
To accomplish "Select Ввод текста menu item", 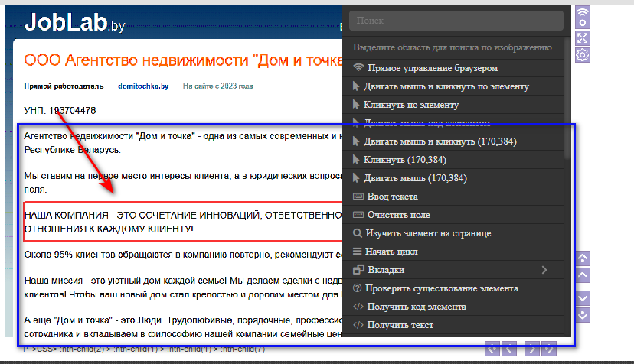I will tap(453, 197).
